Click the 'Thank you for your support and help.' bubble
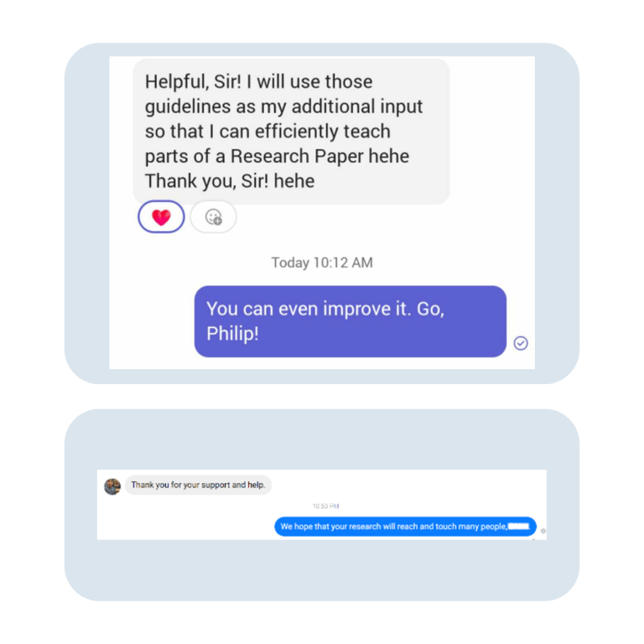Viewport: 644px width, 644px height. (198, 485)
